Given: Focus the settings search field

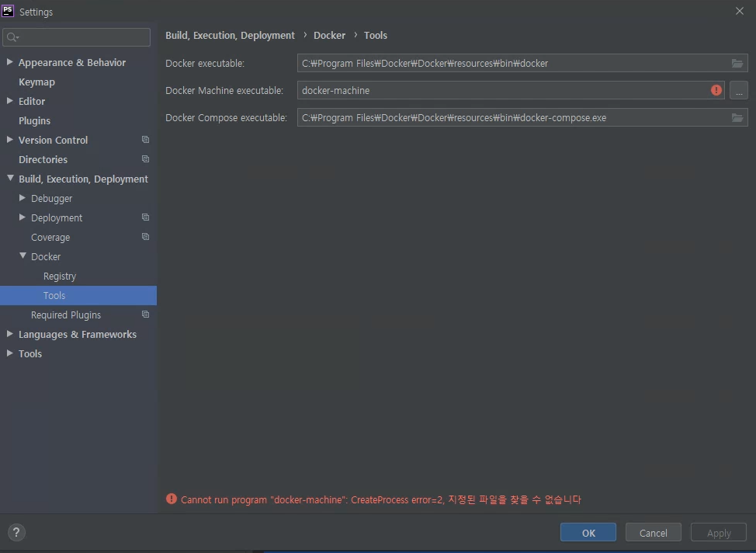Looking at the screenshot, I should pyautogui.click(x=77, y=37).
